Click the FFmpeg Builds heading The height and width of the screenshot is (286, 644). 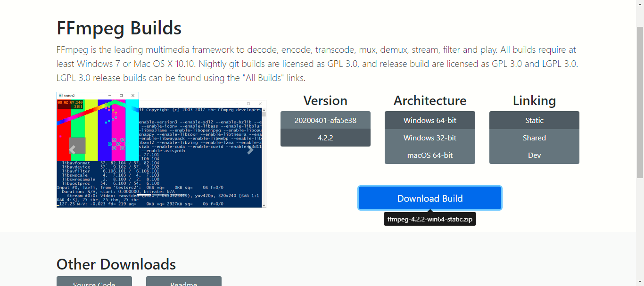(119, 28)
